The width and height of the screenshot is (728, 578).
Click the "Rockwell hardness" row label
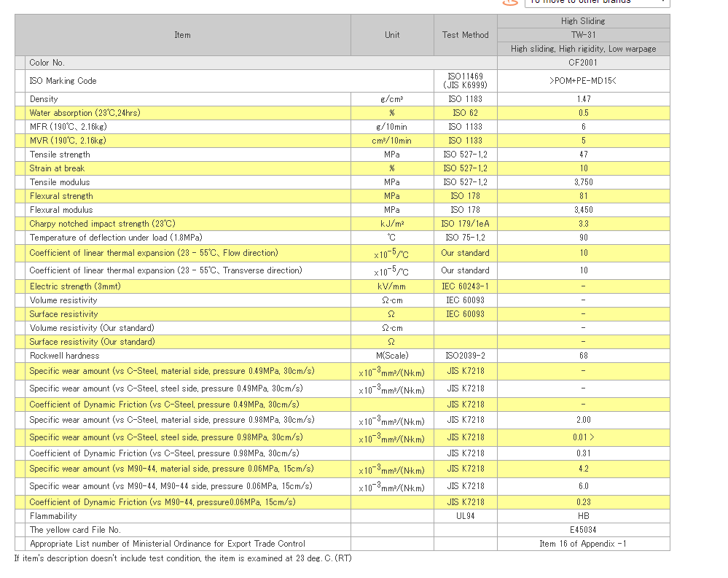(65, 356)
